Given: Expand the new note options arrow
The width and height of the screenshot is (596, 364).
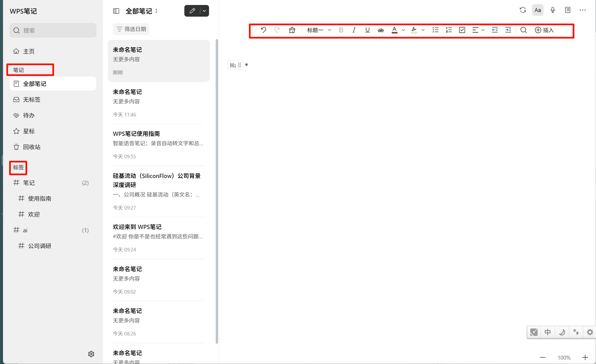Looking at the screenshot, I should coord(204,11).
